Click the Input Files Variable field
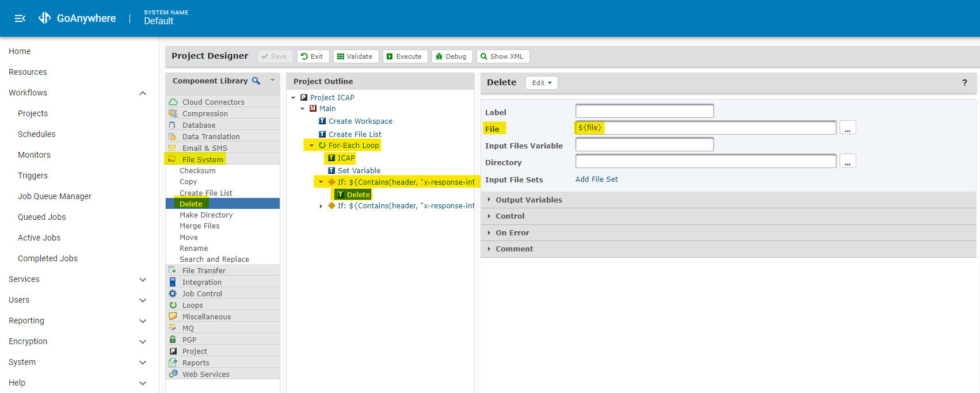980x393 pixels. click(x=645, y=144)
